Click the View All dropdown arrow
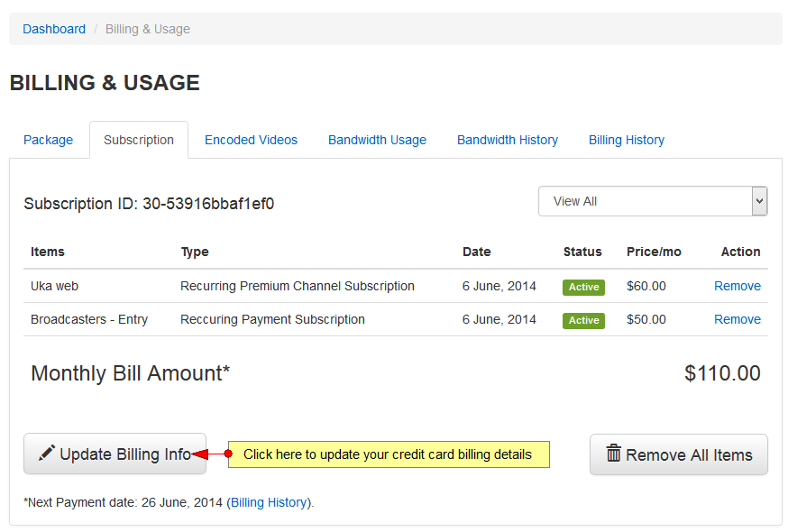The height and width of the screenshot is (532, 788). click(759, 201)
